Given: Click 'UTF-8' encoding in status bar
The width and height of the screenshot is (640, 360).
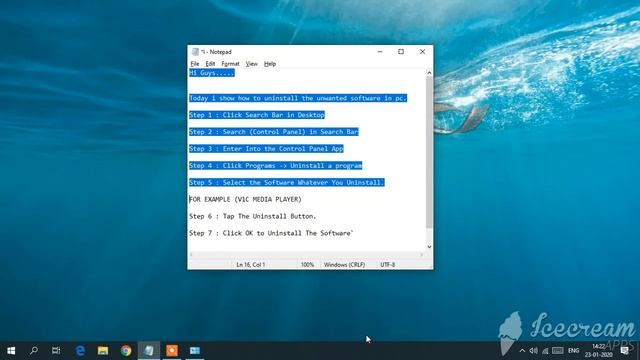Looking at the screenshot, I should [x=387, y=264].
